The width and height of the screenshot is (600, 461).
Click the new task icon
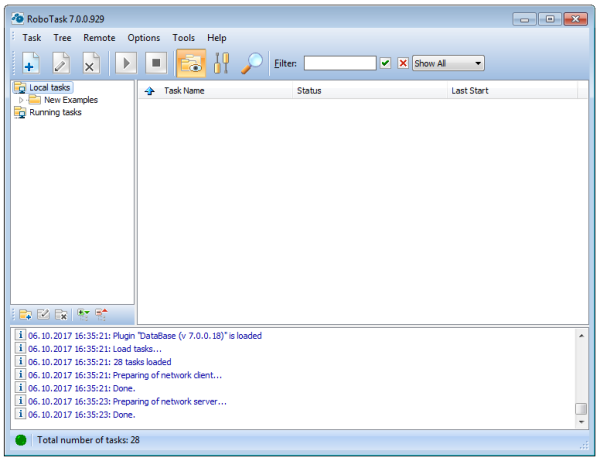click(30, 63)
